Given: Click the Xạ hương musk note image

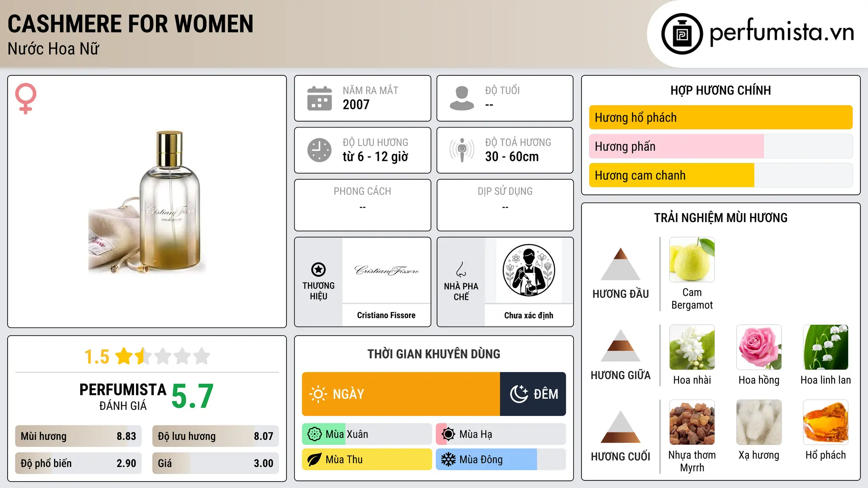Looking at the screenshot, I should click(759, 422).
